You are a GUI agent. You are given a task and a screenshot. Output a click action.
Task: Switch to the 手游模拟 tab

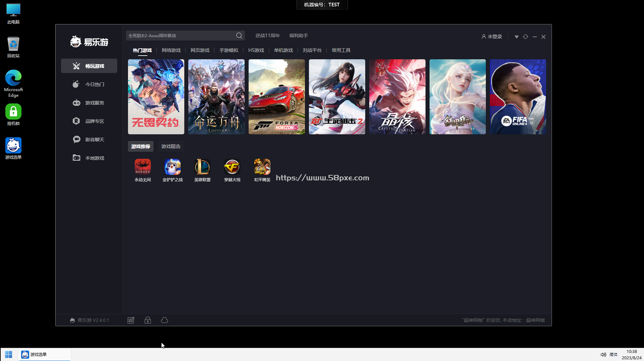point(229,50)
